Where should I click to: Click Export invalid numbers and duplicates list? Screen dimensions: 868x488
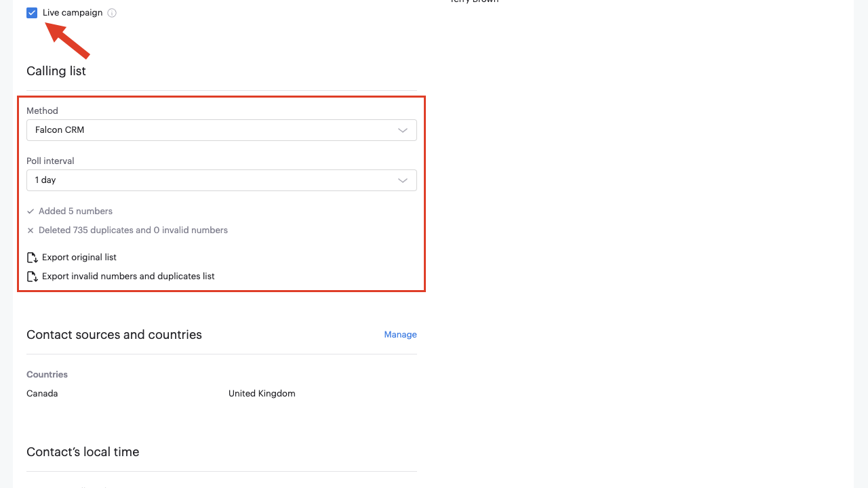pos(128,277)
